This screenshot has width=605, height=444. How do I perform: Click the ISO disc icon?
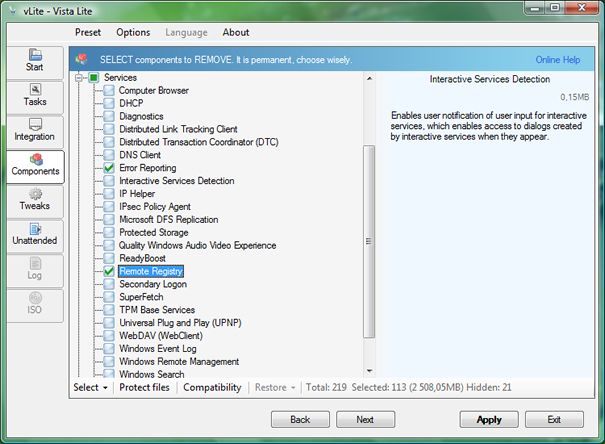point(35,298)
